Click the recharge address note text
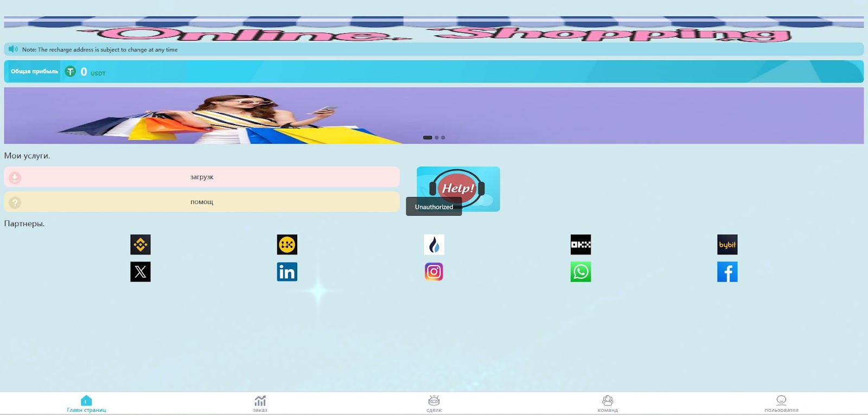The height and width of the screenshot is (415, 868). click(x=100, y=49)
